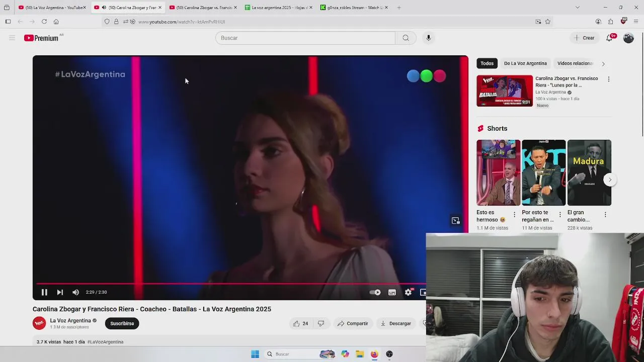Toggle subtitles in video player

click(x=392, y=292)
